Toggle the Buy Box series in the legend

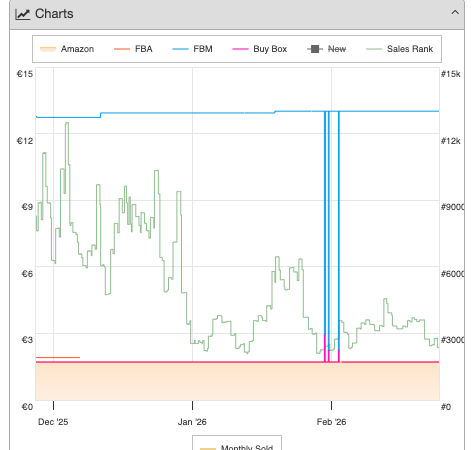(260, 49)
